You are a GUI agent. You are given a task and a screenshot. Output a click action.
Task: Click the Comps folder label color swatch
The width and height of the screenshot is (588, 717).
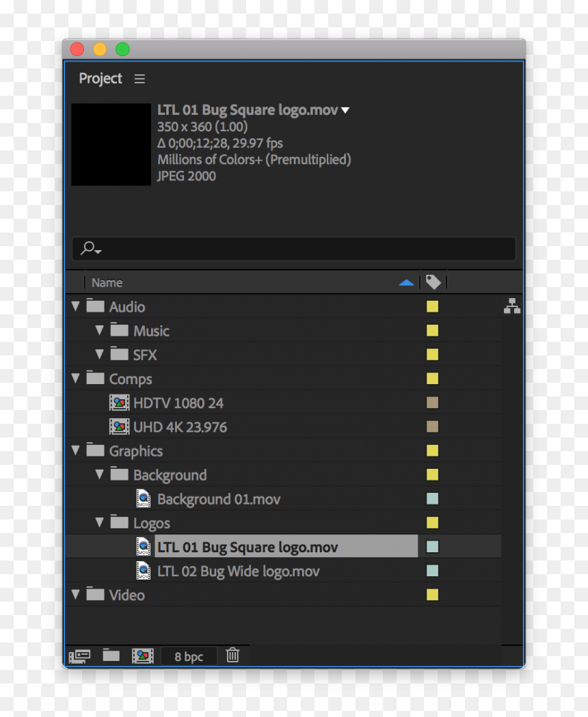pos(432,379)
